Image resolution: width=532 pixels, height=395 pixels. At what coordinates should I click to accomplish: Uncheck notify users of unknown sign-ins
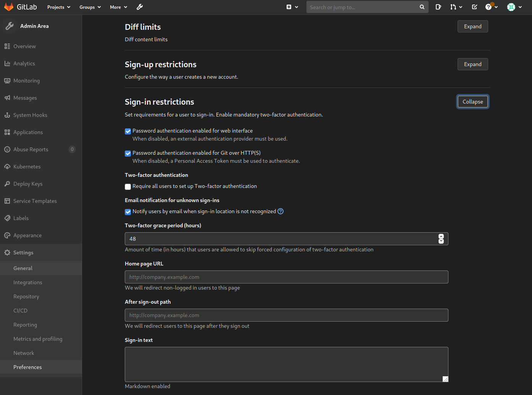pyautogui.click(x=128, y=212)
